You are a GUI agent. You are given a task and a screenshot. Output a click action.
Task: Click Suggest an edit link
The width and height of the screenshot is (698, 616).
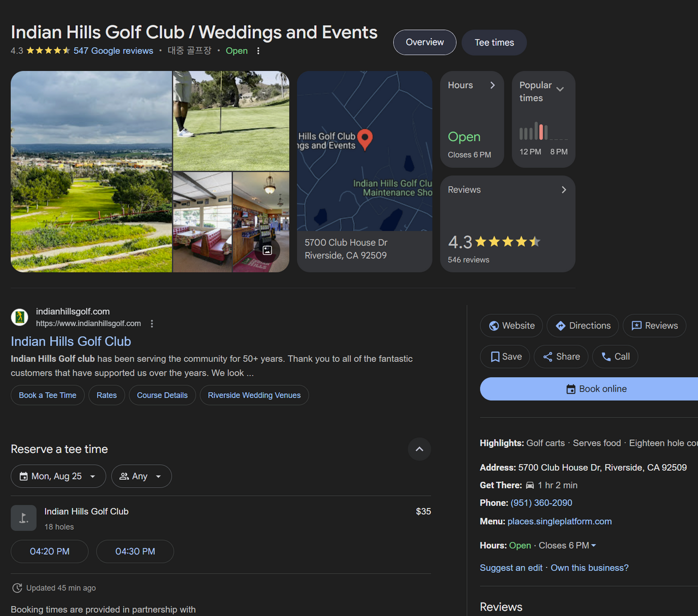pyautogui.click(x=511, y=568)
